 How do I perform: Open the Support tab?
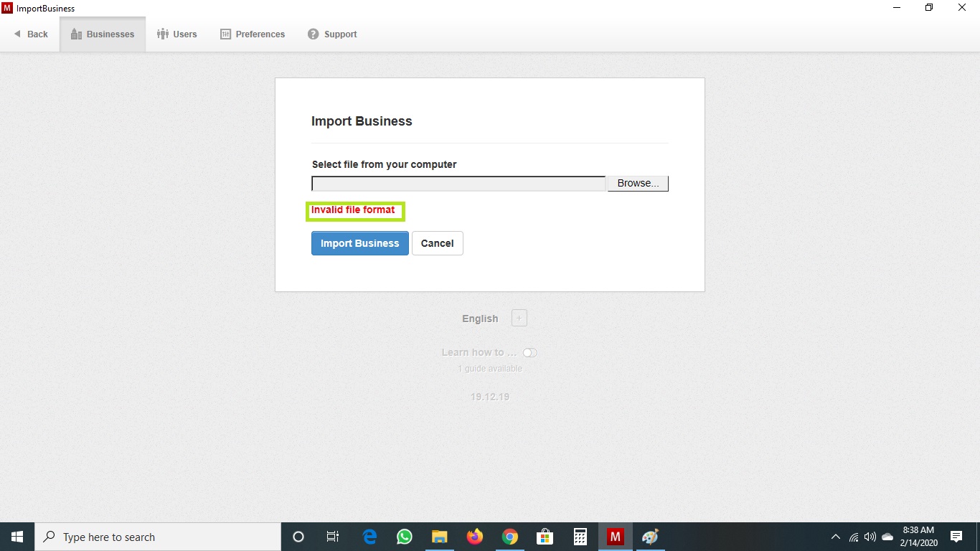[332, 34]
